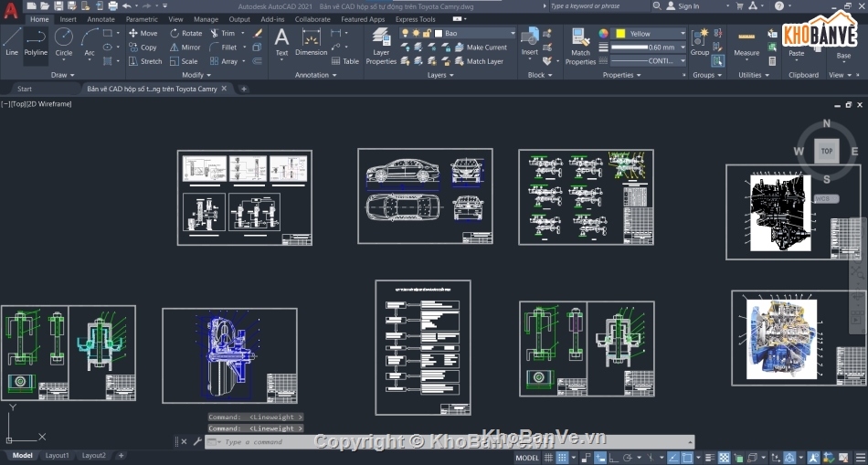Expand the Modify panel
Screen dimensions: 868x465
point(196,75)
